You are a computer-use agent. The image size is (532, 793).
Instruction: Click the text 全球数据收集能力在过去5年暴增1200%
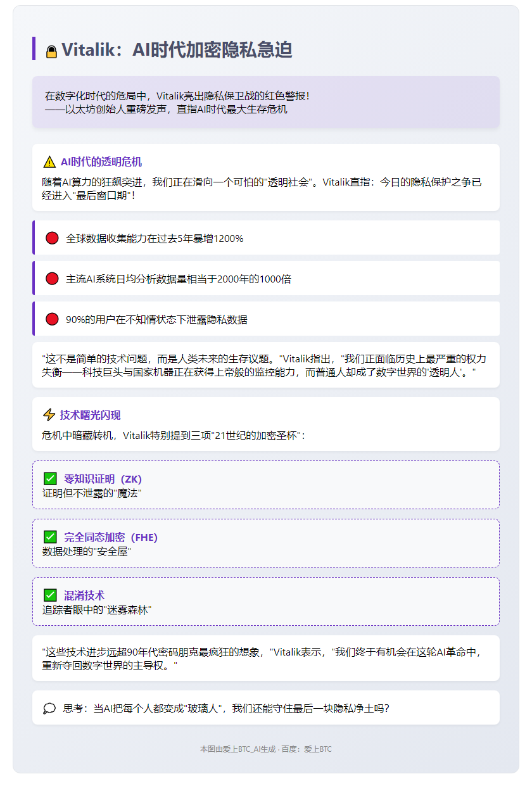pos(155,239)
